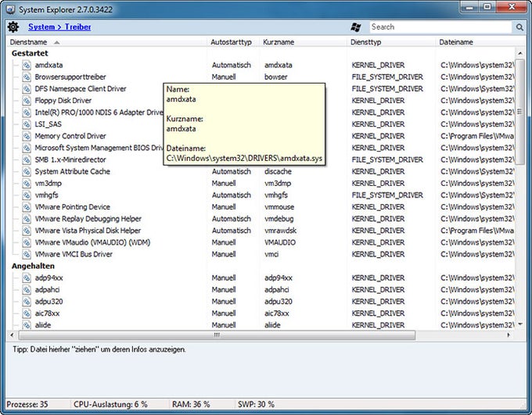Collapse the Angehalten group header
532x415 pixels.
[x=33, y=267]
